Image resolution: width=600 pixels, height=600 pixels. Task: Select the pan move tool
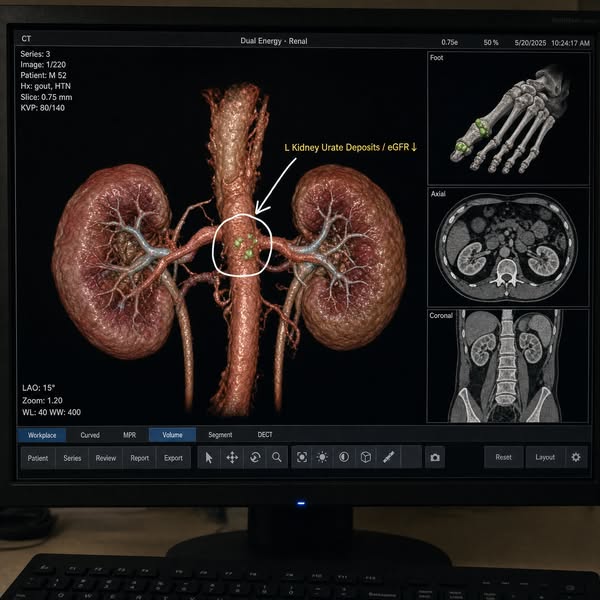pos(232,457)
